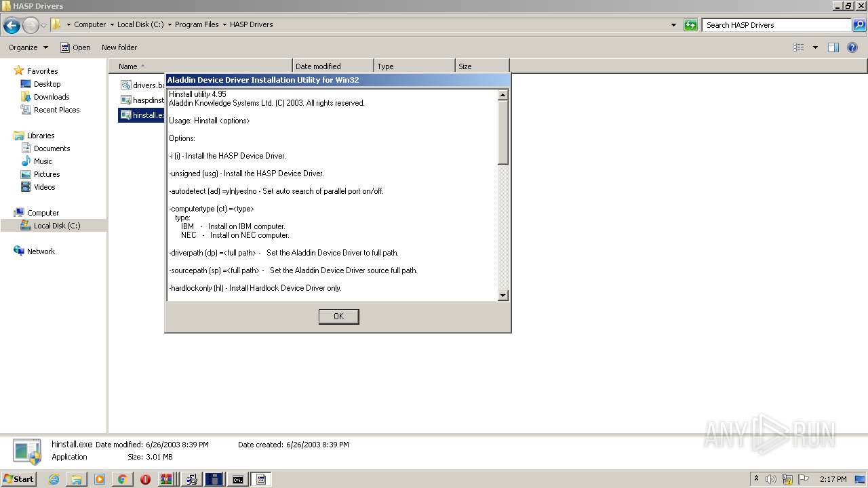Select the hinstall.exe file
This screenshot has height=488, width=868.
click(x=142, y=115)
